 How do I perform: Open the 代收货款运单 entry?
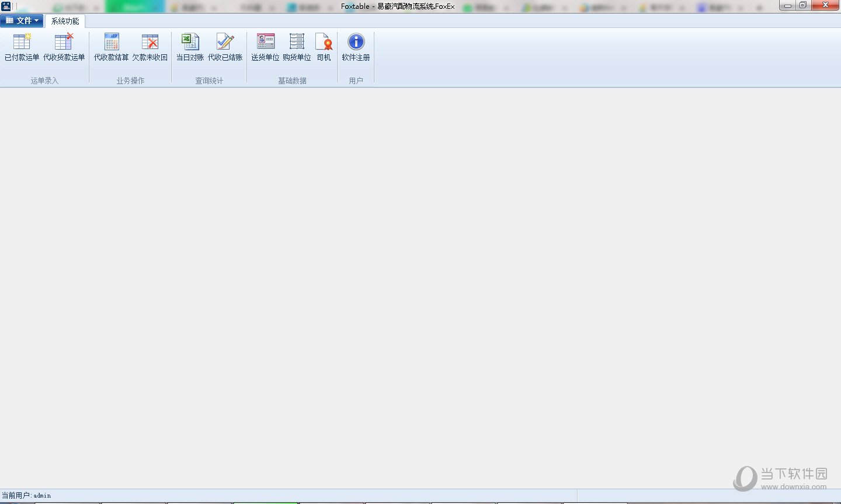(x=64, y=47)
